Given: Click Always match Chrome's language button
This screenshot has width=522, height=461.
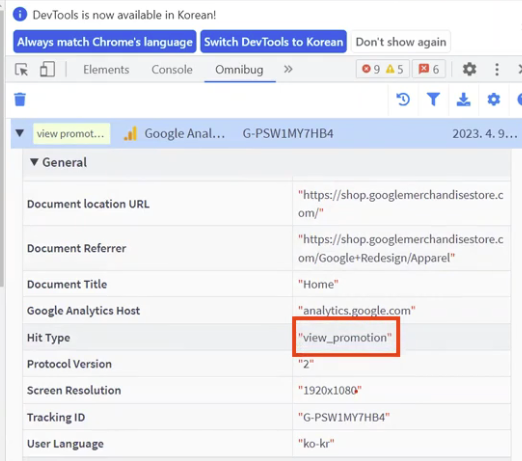Looking at the screenshot, I should 105,42.
